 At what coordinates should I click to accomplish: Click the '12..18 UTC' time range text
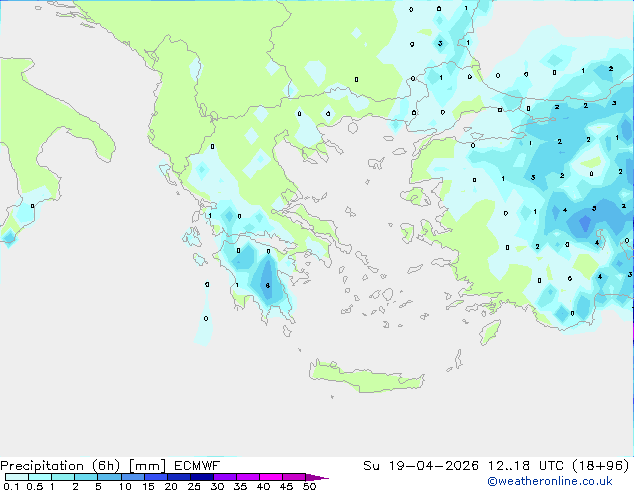[x=526, y=466]
